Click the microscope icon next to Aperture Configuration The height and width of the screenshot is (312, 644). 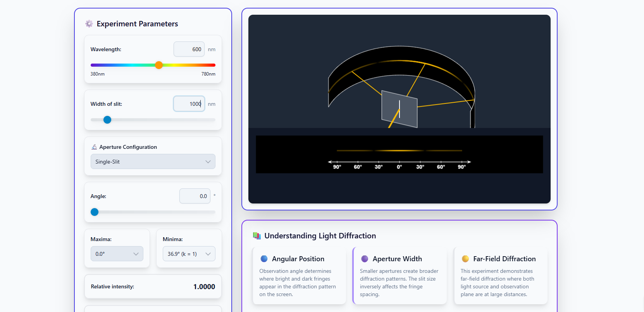tap(94, 147)
